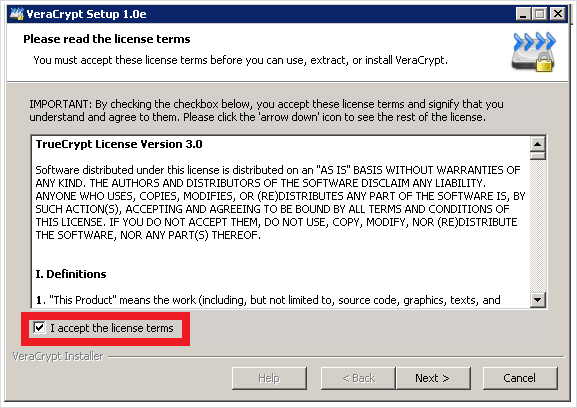Image resolution: width=577 pixels, height=408 pixels.
Task: Click the license scrollbar down arrow
Action: pos(538,299)
